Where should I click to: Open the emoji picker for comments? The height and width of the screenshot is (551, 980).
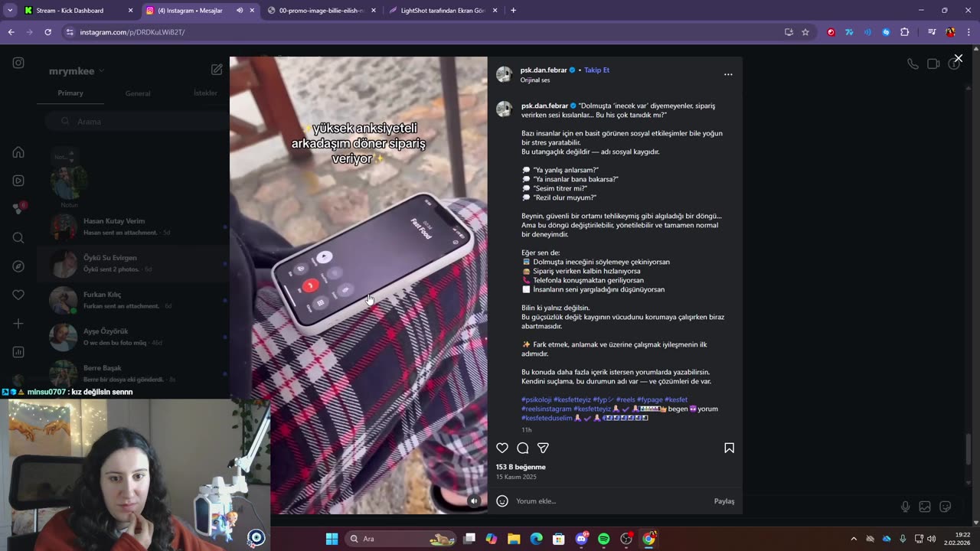coord(502,501)
